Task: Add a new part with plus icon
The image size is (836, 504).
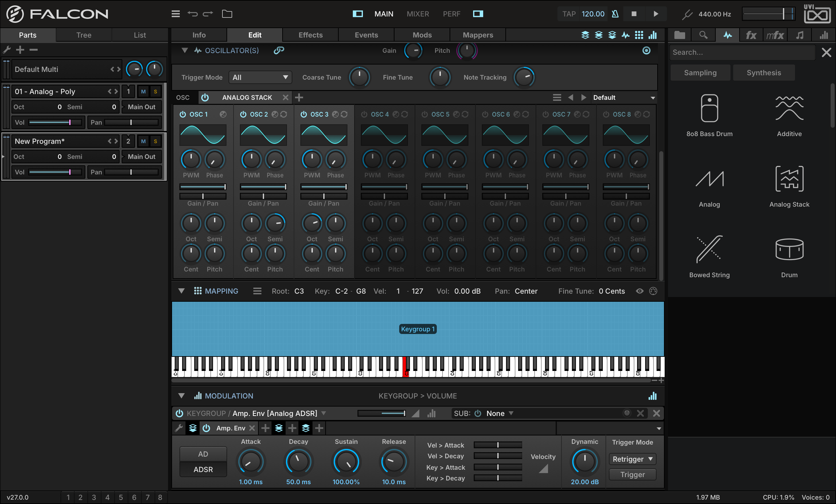Action: (20, 50)
